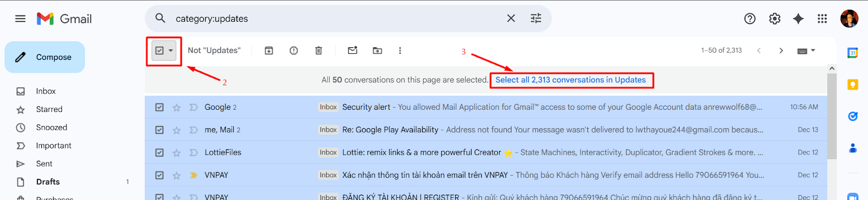The height and width of the screenshot is (200, 868).
Task: Star the VNPAY Xác nhận thông tin email
Action: click(x=176, y=176)
